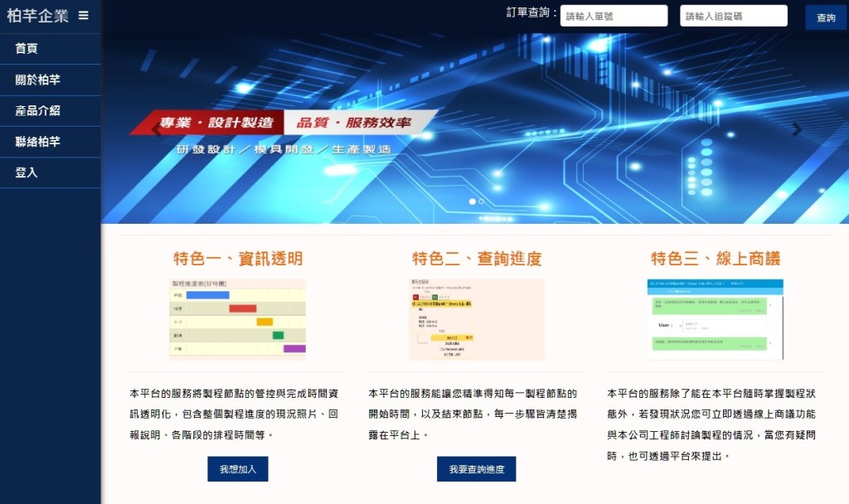
Task: Select 聯絡柏芊 in the sidebar menu
Action: 37,142
